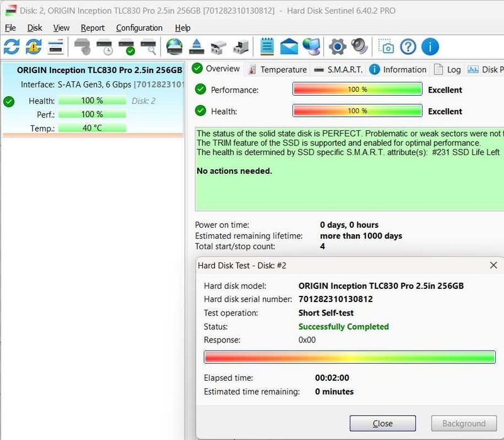Click the 'Disk: 2' label in left panel
Screen dimensions: 504x440
[144, 101]
